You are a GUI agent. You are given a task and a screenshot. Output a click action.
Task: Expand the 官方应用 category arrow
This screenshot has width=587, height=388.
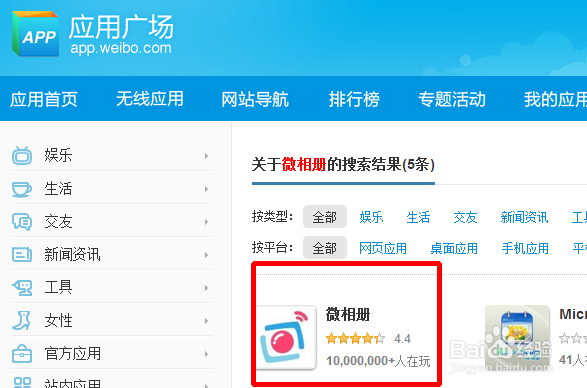coord(206,354)
